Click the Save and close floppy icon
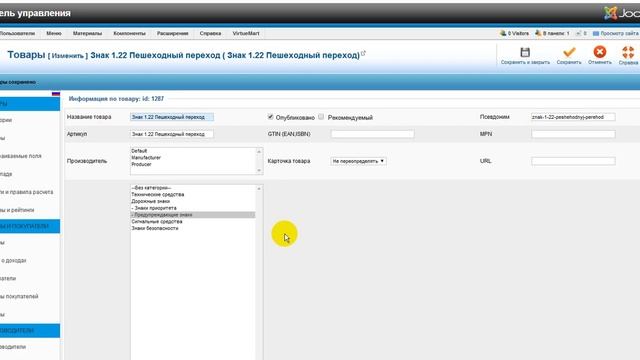This screenshot has width=640, height=360. point(525,52)
